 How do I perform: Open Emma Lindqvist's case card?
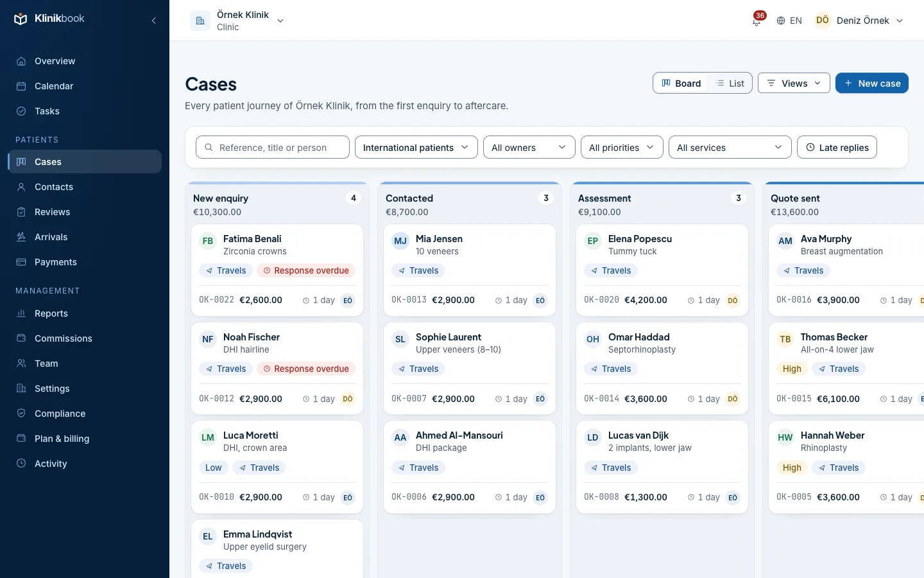[x=277, y=548]
